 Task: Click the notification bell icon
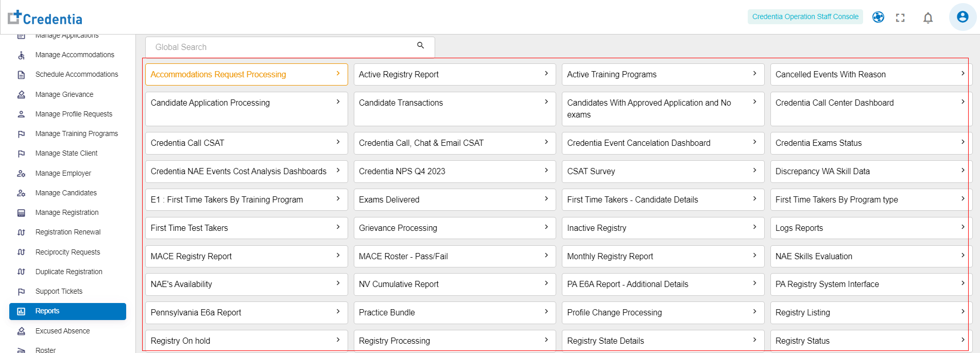(x=927, y=18)
